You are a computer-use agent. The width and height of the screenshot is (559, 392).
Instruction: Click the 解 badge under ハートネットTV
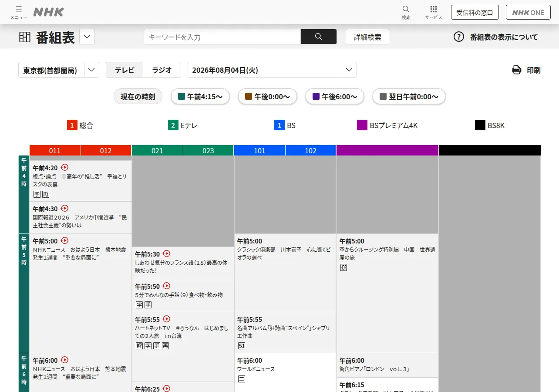[x=139, y=346]
